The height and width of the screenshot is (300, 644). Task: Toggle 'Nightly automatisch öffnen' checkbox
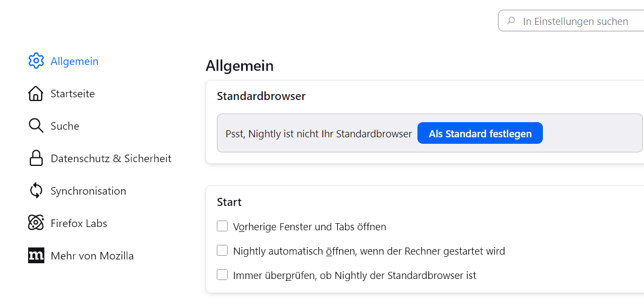click(222, 251)
